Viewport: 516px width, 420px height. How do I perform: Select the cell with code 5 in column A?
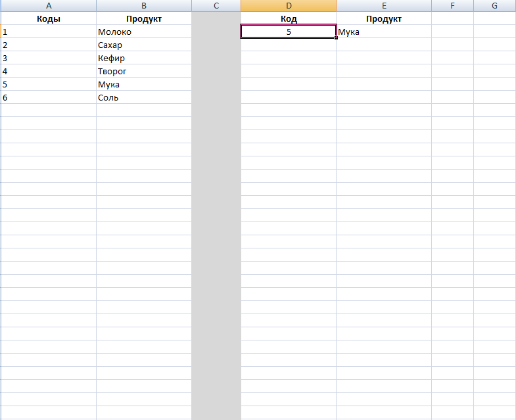pos(49,84)
